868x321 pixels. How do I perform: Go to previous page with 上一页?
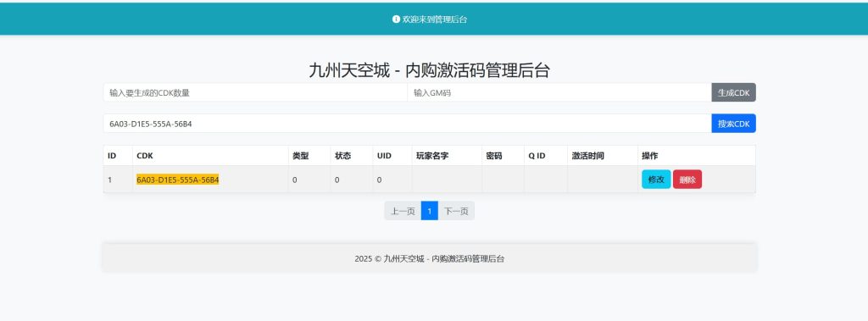(403, 211)
